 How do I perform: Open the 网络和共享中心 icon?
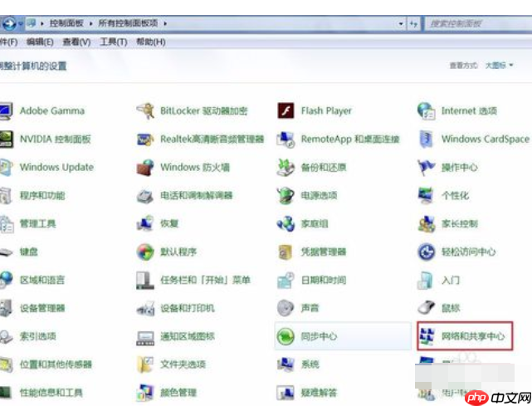click(427, 335)
